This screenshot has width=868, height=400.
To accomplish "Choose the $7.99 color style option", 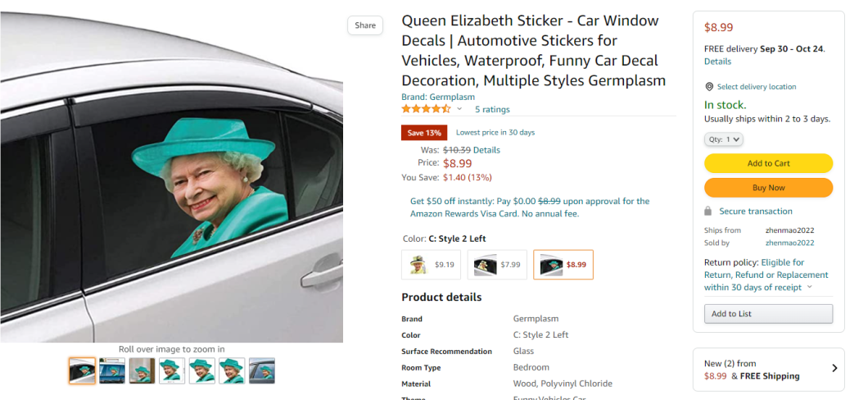I will click(497, 265).
